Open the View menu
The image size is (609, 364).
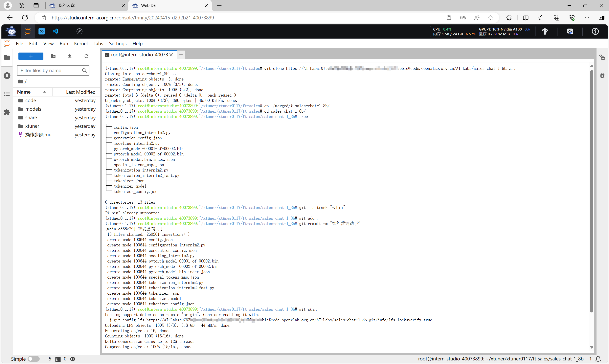48,43
